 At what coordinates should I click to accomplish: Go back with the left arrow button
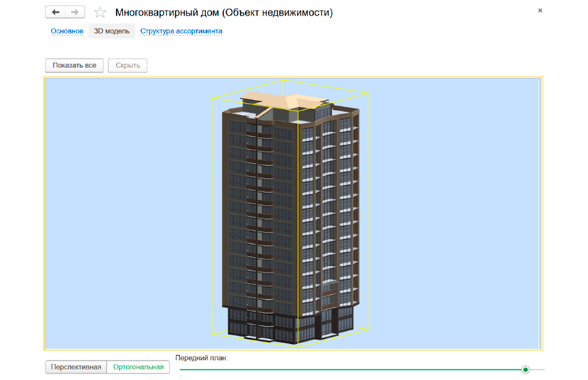[55, 12]
